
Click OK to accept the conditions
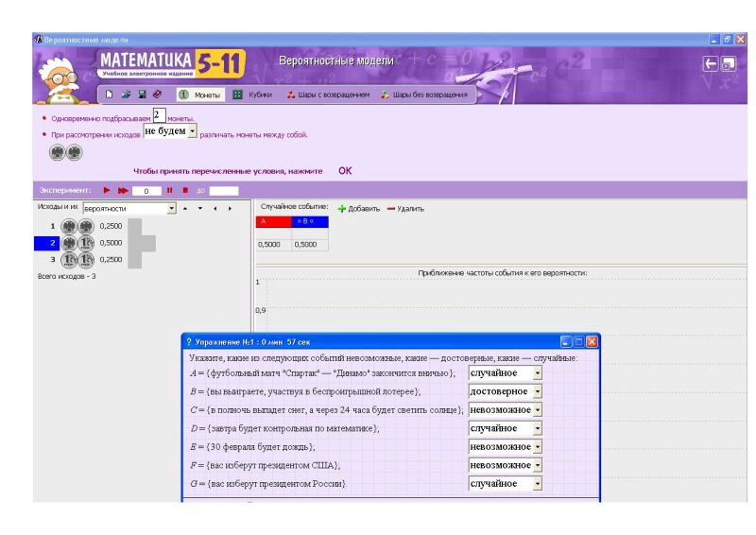(x=345, y=171)
